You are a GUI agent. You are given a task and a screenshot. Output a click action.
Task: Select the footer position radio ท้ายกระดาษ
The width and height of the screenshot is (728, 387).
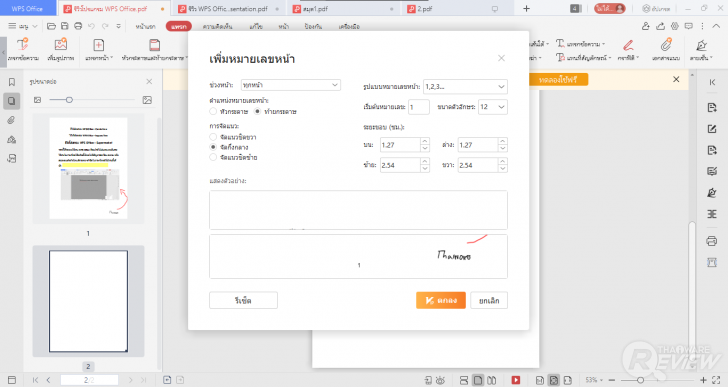[258, 111]
